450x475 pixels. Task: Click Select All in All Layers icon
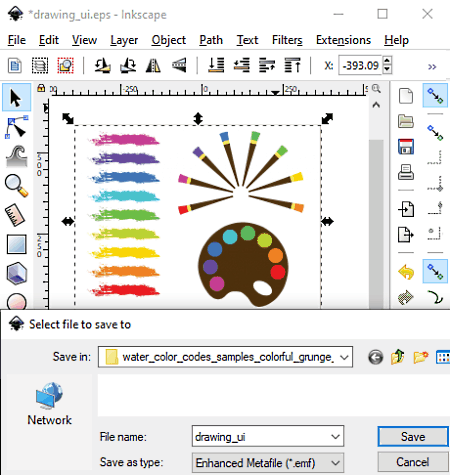point(40,65)
